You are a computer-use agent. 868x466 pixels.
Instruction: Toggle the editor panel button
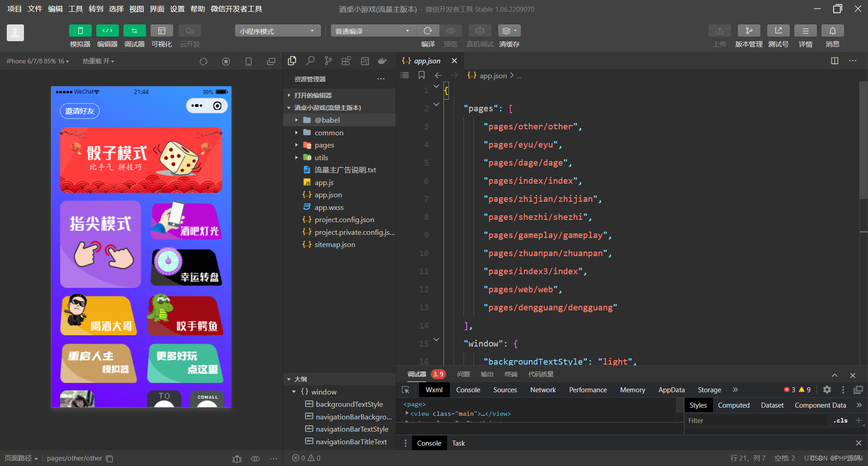coord(108,31)
